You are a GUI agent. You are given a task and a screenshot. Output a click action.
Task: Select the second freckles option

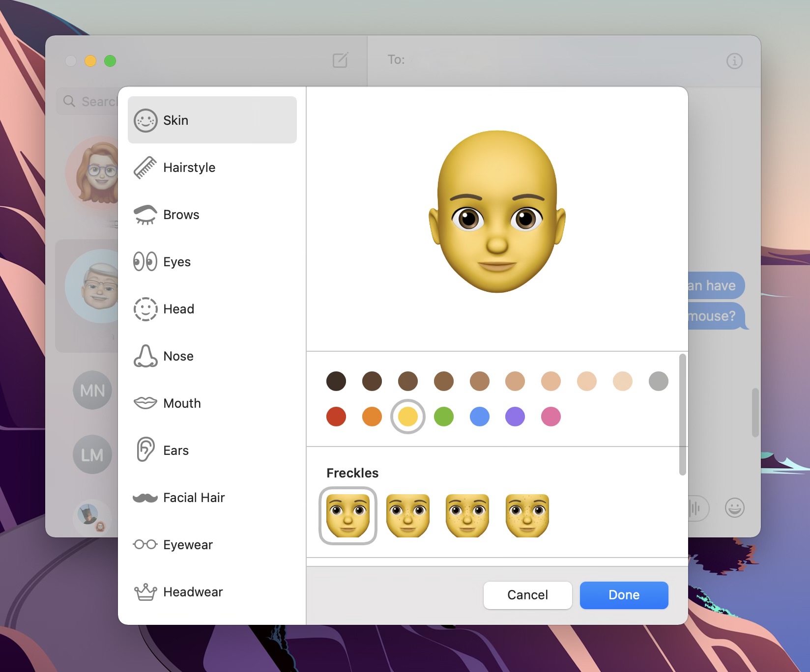(x=407, y=515)
